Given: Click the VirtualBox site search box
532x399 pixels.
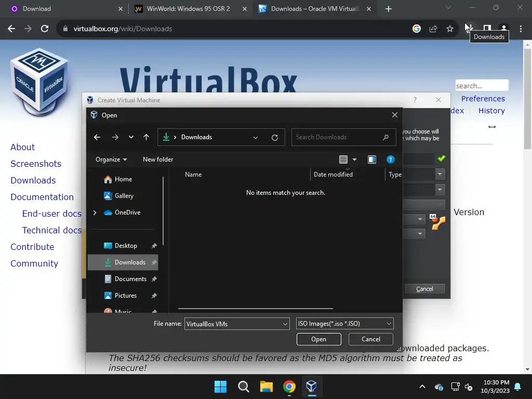Looking at the screenshot, I should coord(482,86).
